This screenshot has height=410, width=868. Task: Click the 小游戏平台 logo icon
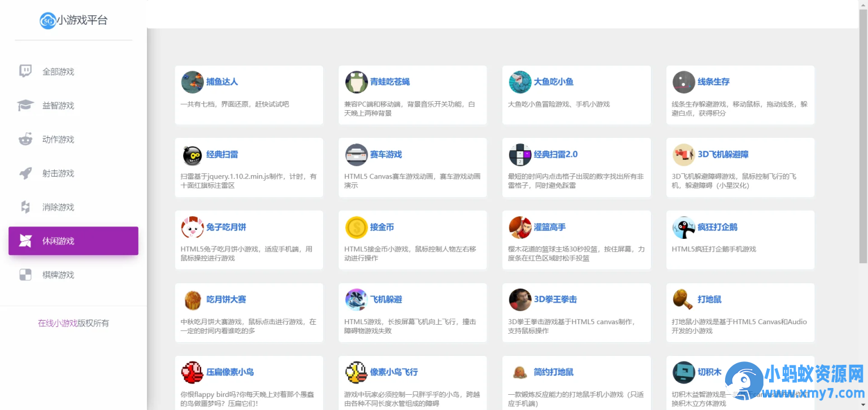coord(47,20)
